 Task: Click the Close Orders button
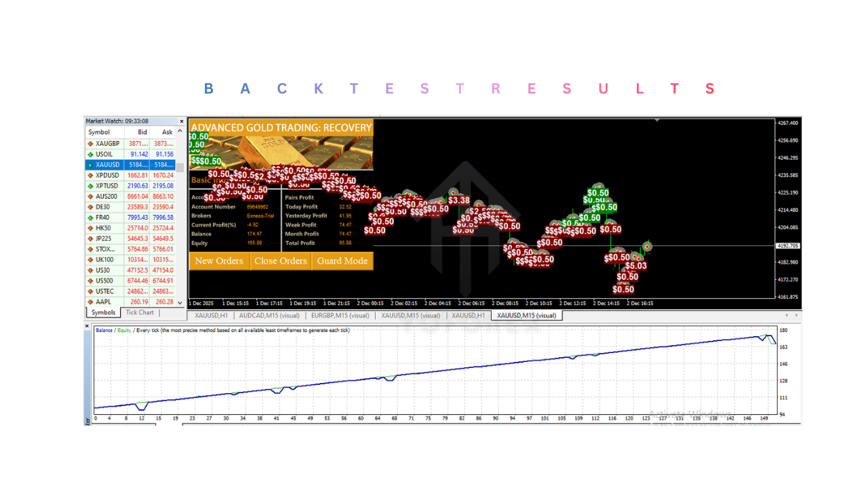coord(280,260)
